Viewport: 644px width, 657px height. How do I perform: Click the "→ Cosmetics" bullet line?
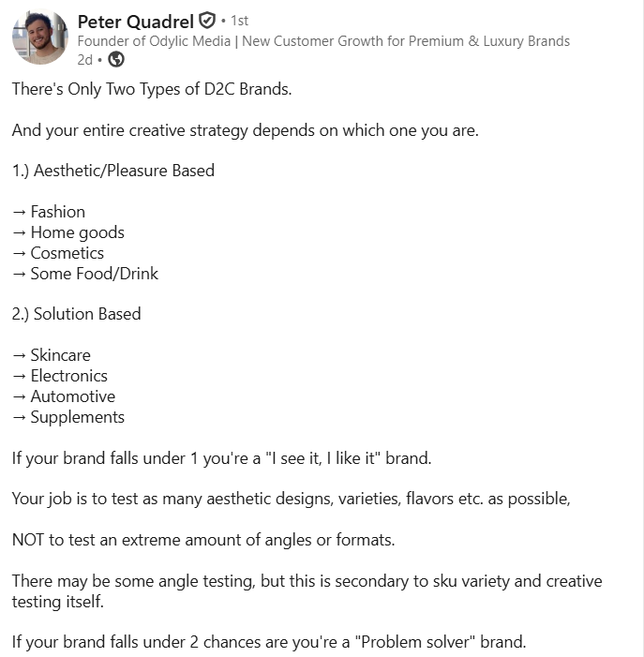pyautogui.click(x=58, y=253)
